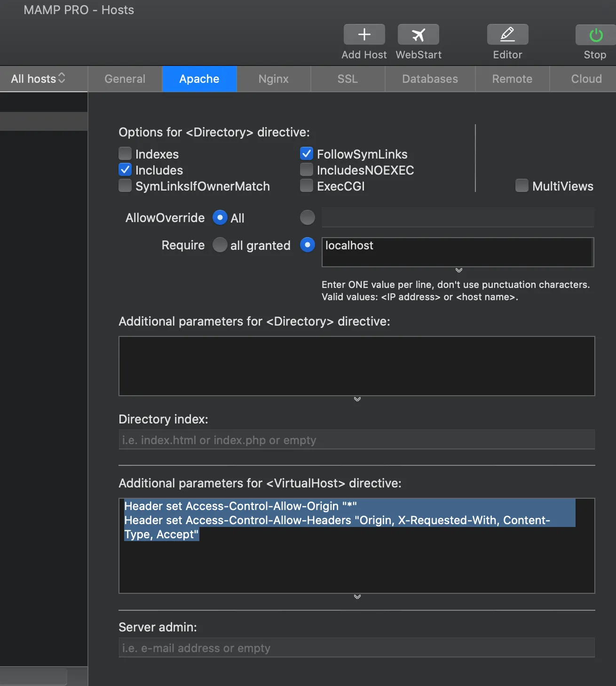Enable the MultiViews checkbox
This screenshot has width=616, height=686.
click(521, 186)
